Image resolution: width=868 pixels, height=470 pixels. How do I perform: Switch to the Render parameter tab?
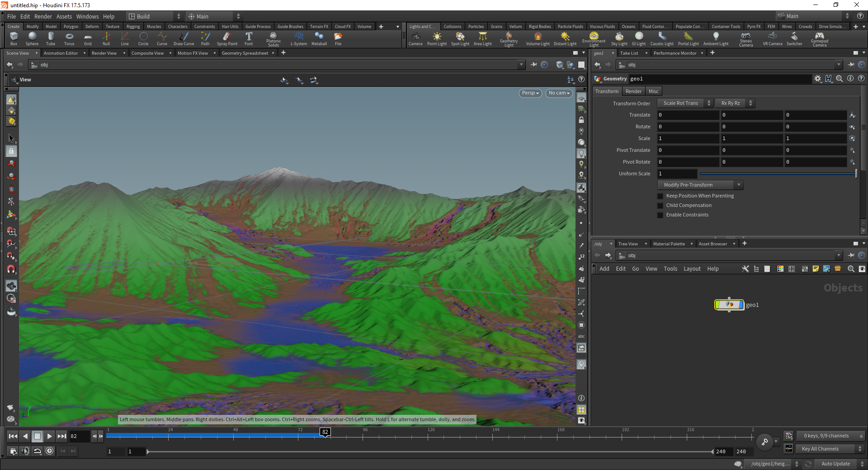point(633,91)
